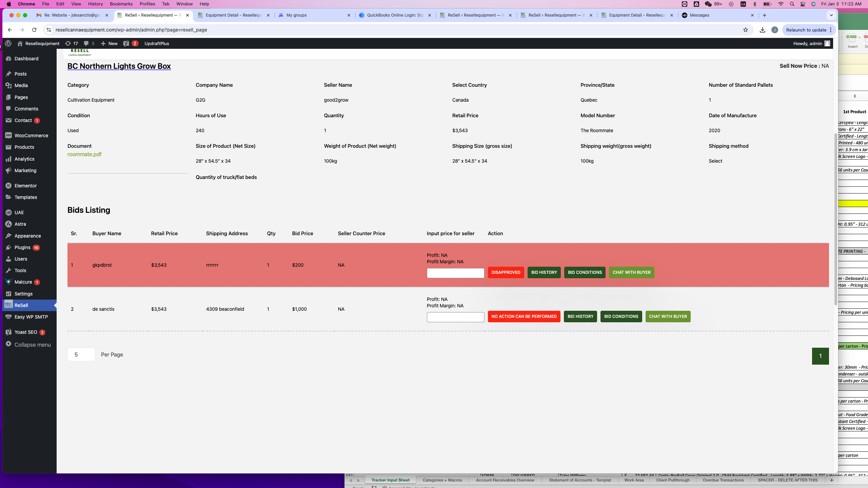Open the Dashboard sidebar item
This screenshot has width=868, height=488.
coord(26,59)
